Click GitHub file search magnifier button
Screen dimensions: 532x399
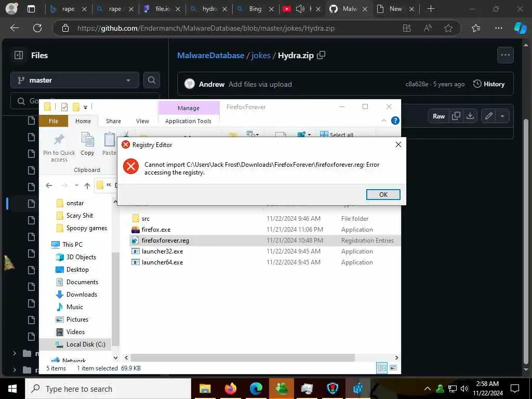click(151, 80)
